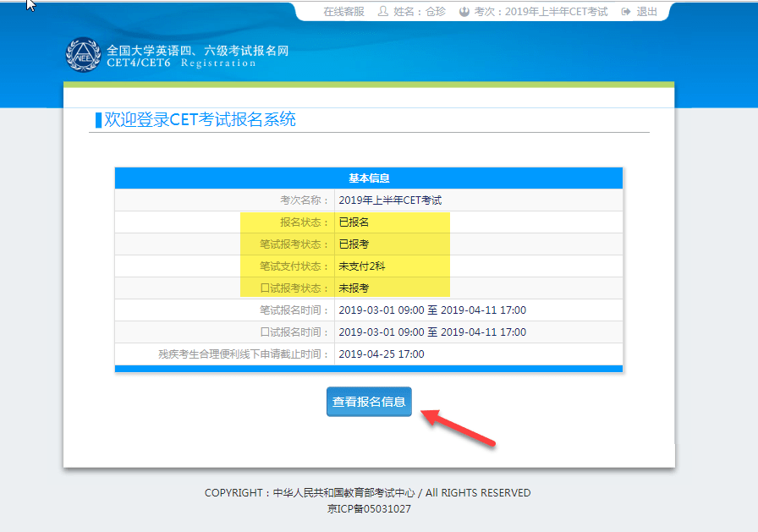
Task: Click 考次：2019年上半年CET考试 in top bar
Action: (x=541, y=11)
